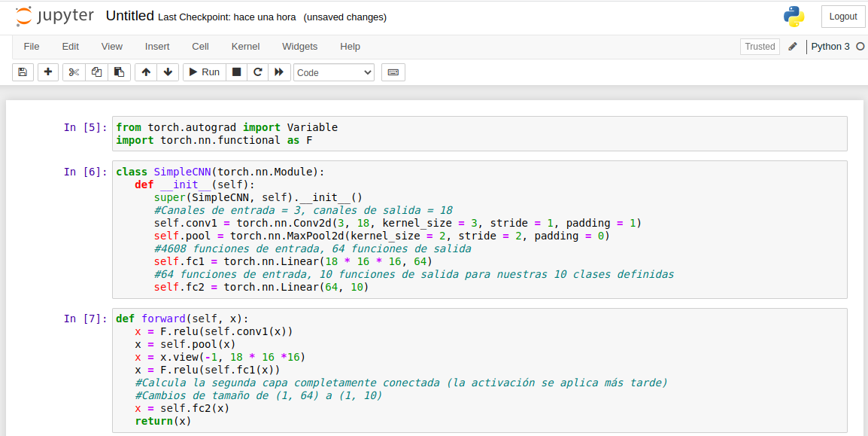Open the Cell menu
This screenshot has width=868, height=436.
point(200,47)
